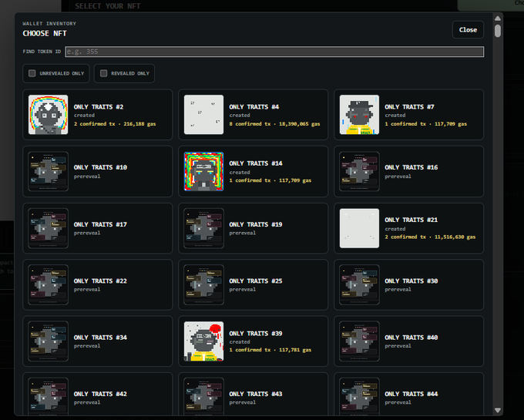
Task: Click the 'ONLY TRAITS #25' title text
Action: (256, 281)
